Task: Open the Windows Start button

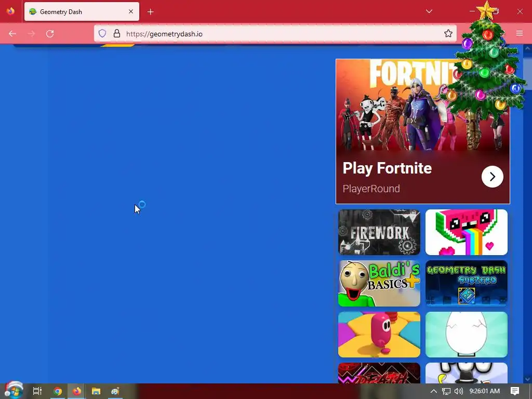Action: click(x=14, y=391)
